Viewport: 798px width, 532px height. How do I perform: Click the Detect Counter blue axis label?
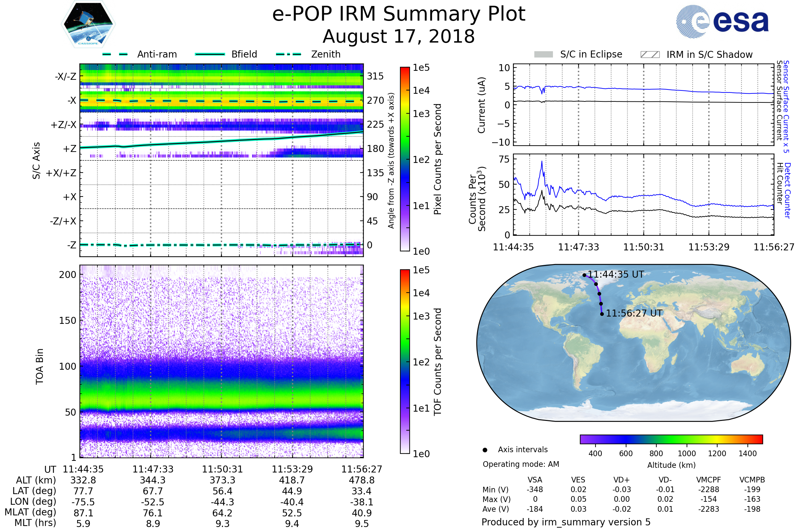(788, 190)
